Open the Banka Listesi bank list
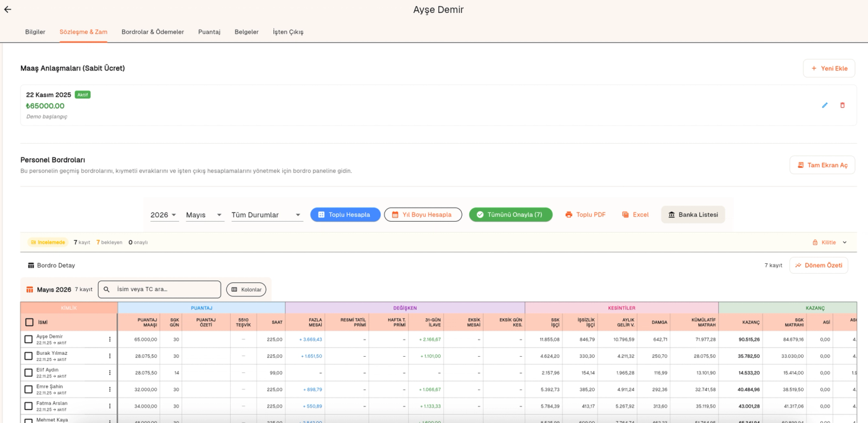The image size is (868, 423). tap(693, 215)
